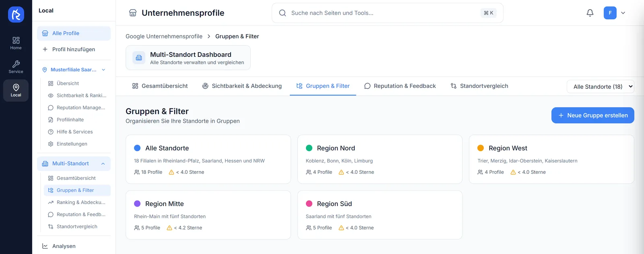This screenshot has width=644, height=254.
Task: Click the blue F user avatar
Action: point(610,13)
